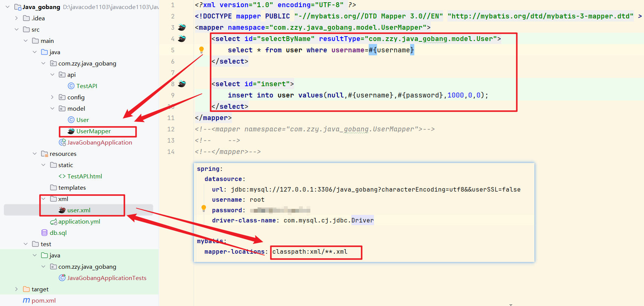Select User class in project tree
644x306 pixels.
click(82, 120)
